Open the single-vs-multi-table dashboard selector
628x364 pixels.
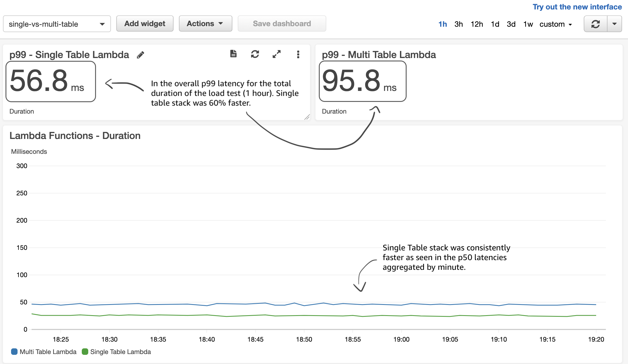[x=57, y=24]
